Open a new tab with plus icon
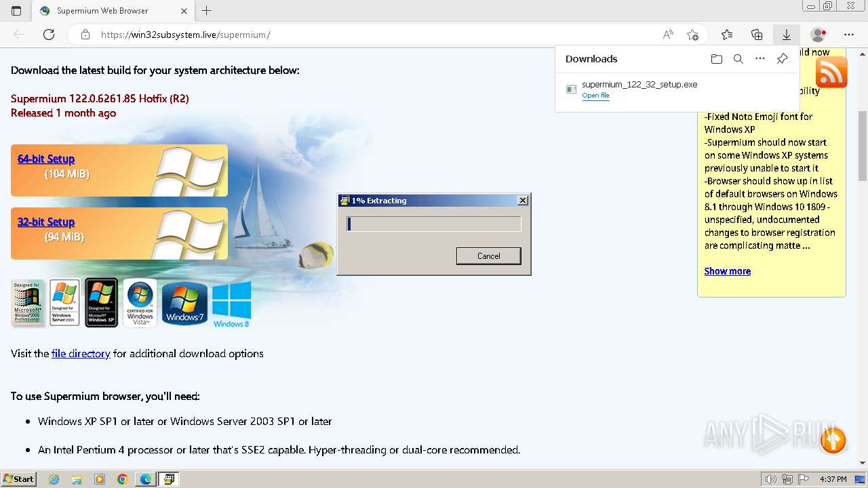This screenshot has width=868, height=488. (207, 11)
